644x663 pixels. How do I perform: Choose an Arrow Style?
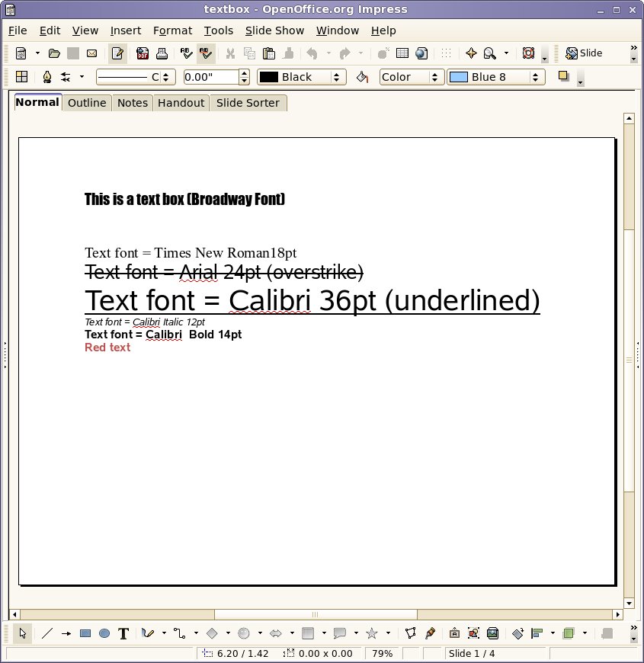(x=66, y=77)
